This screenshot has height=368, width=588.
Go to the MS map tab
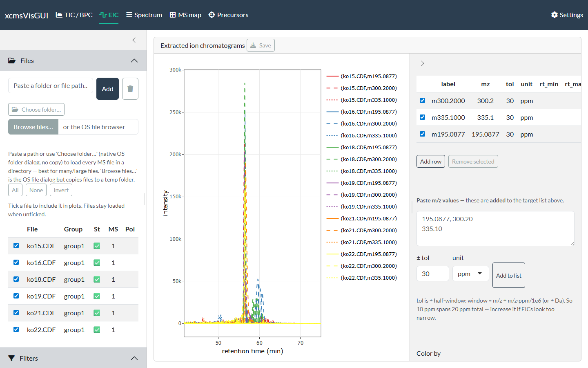(185, 15)
